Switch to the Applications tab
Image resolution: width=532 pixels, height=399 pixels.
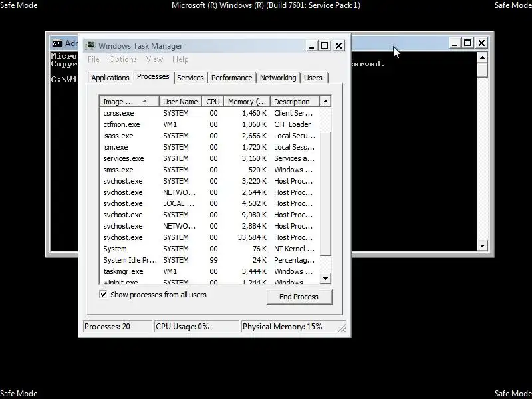coord(110,78)
